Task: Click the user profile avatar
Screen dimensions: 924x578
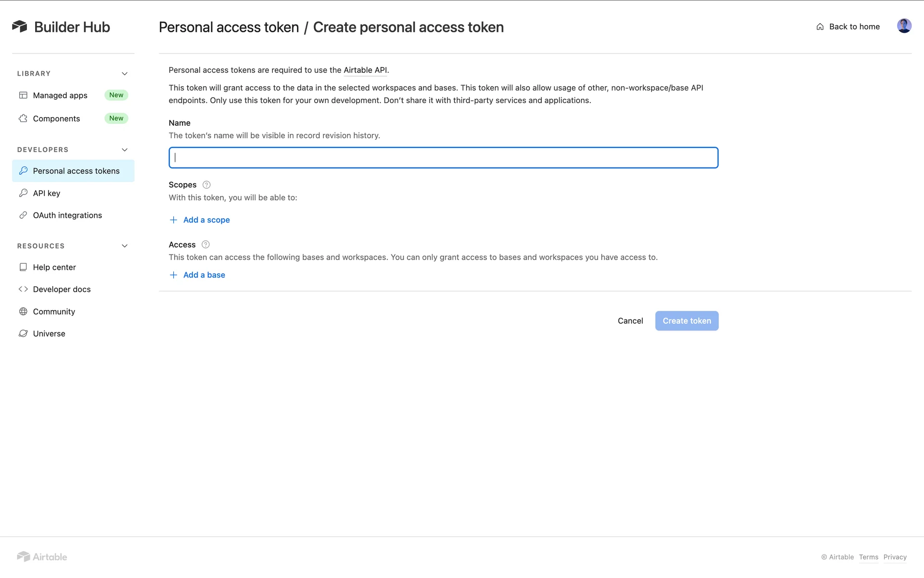Action: click(904, 26)
